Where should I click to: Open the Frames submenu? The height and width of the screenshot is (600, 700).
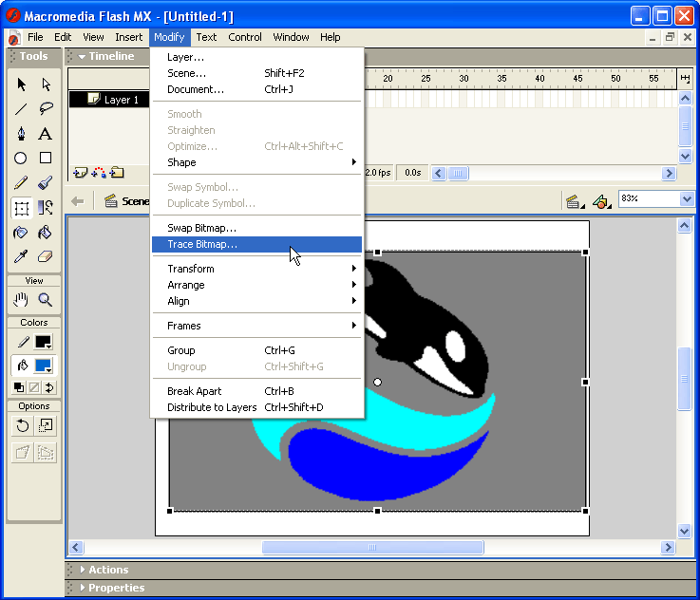256,326
